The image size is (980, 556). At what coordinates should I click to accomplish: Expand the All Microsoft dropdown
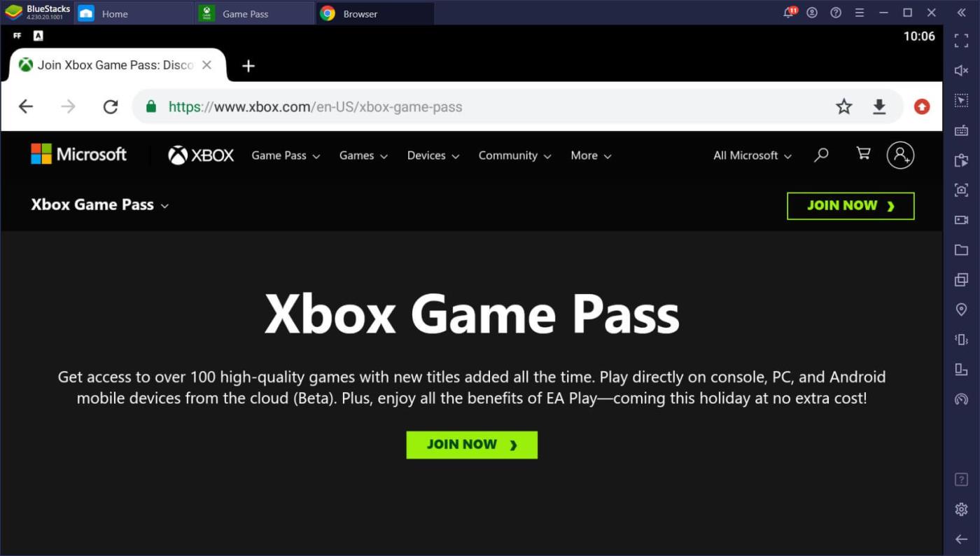tap(752, 155)
